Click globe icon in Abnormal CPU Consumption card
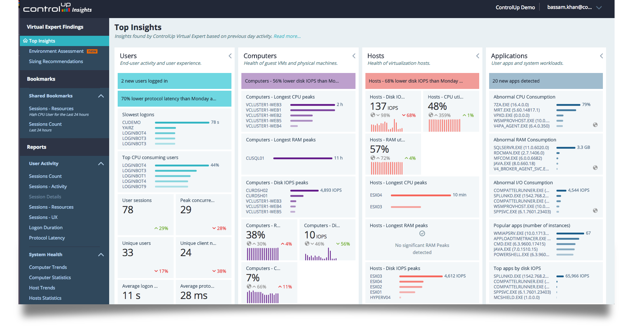Viewport: 644px width, 333px height. pos(595,125)
